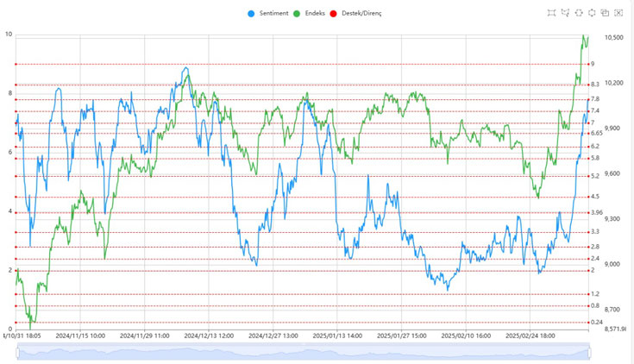Click left handle of data zoom slider

click(16, 351)
